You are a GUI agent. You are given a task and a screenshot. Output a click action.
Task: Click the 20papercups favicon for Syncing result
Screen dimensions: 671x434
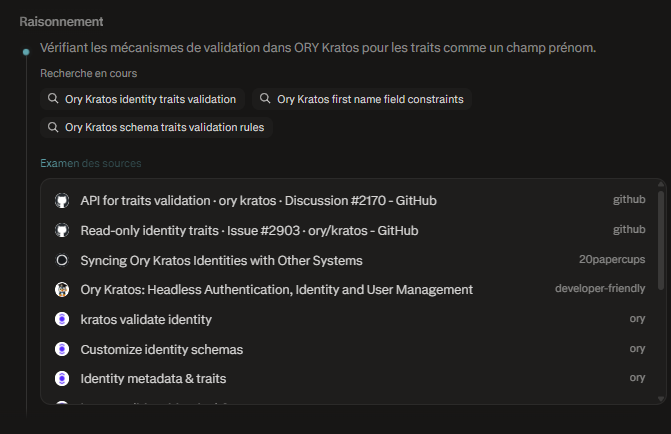(61, 260)
